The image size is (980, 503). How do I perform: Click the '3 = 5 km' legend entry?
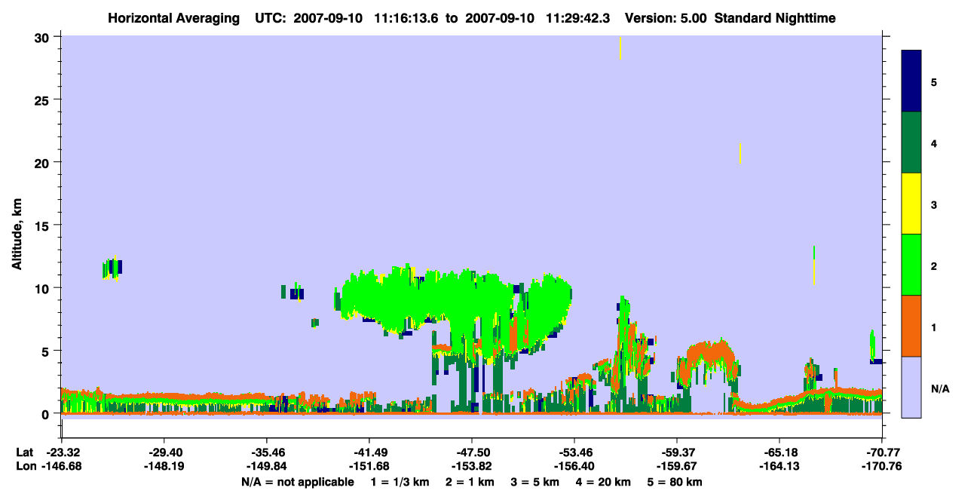tap(534, 482)
